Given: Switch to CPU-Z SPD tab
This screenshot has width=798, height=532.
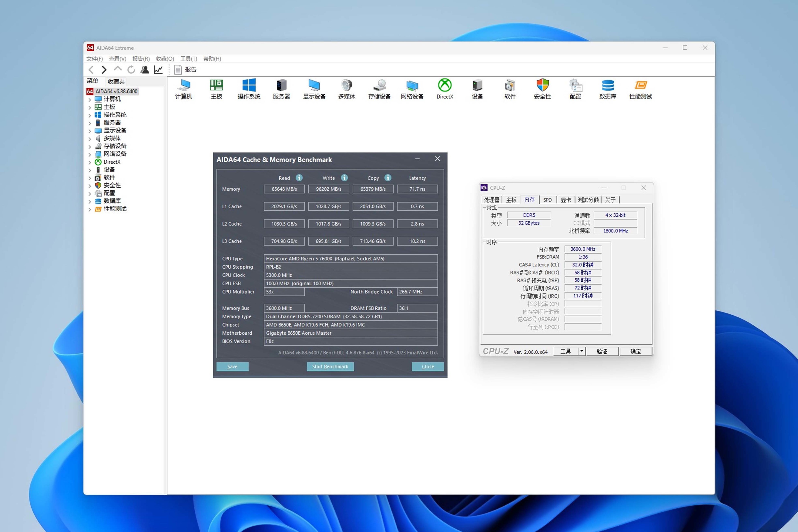Looking at the screenshot, I should point(547,200).
